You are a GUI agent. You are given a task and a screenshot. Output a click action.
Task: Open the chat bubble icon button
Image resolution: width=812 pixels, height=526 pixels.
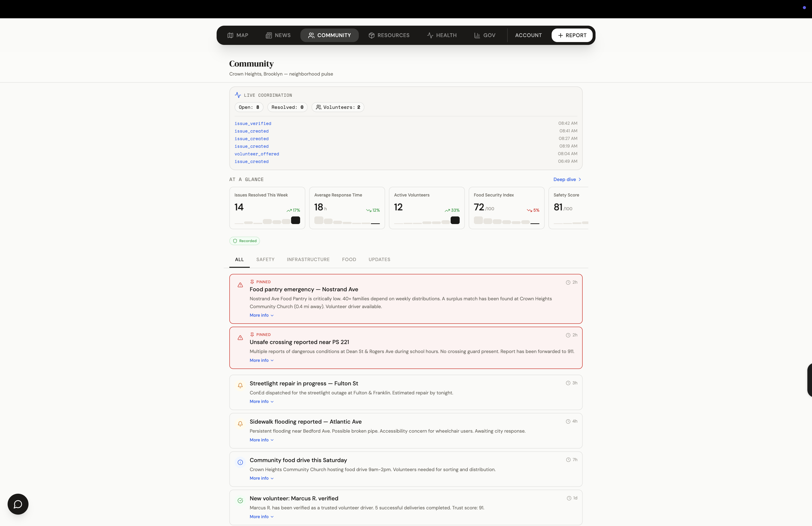pos(18,504)
